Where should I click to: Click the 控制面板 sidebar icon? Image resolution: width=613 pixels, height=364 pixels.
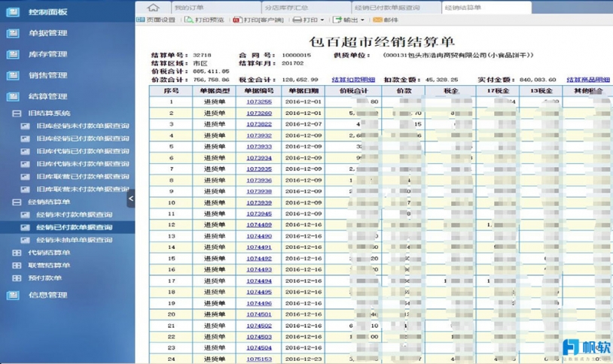13,12
